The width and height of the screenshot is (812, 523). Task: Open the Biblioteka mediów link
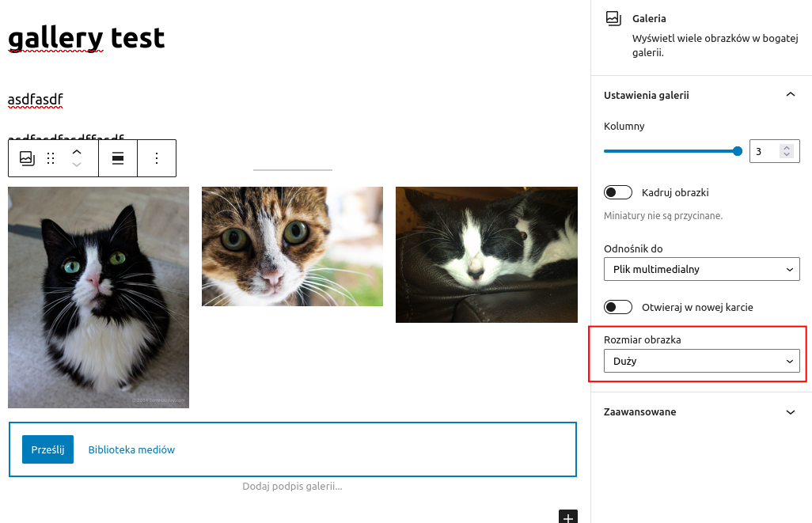(131, 449)
